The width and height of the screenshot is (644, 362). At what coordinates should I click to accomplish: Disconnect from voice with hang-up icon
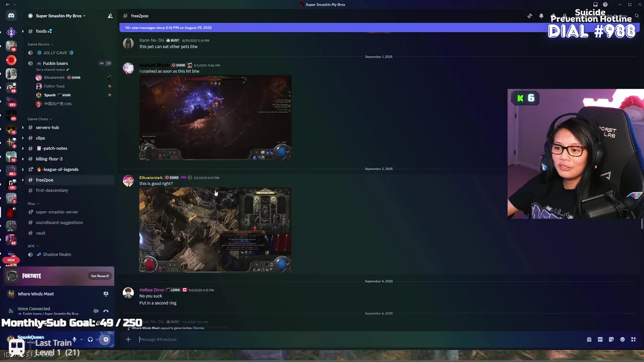(x=106, y=311)
